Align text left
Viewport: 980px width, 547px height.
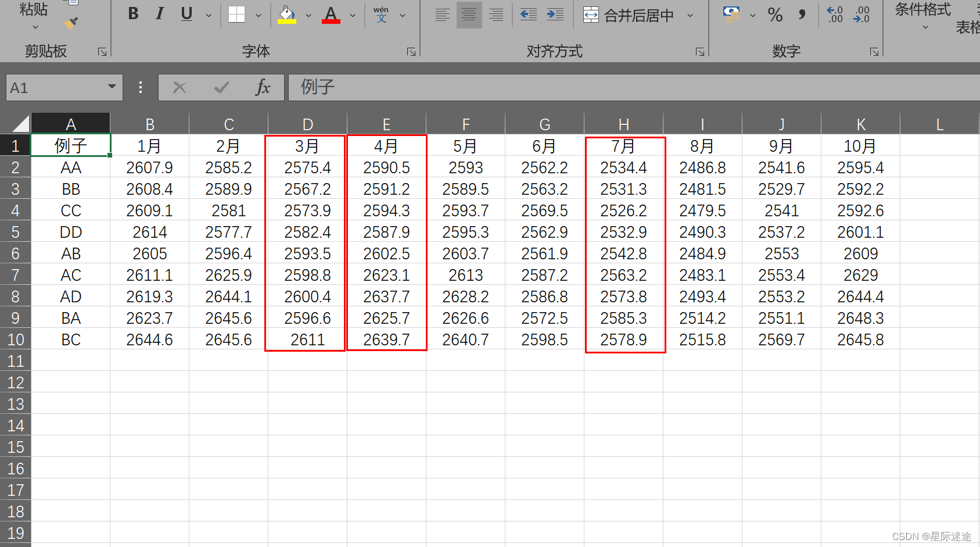pyautogui.click(x=442, y=15)
